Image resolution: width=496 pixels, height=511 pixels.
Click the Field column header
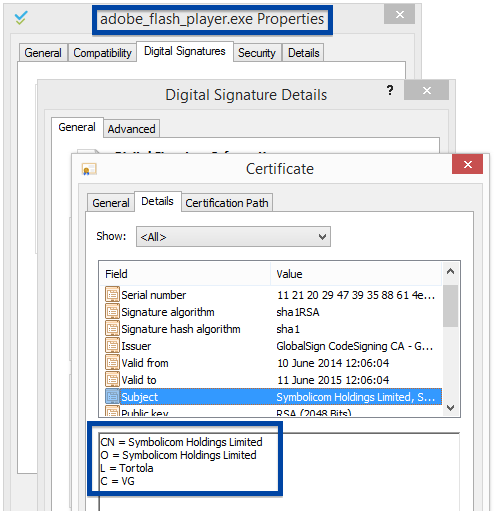185,274
